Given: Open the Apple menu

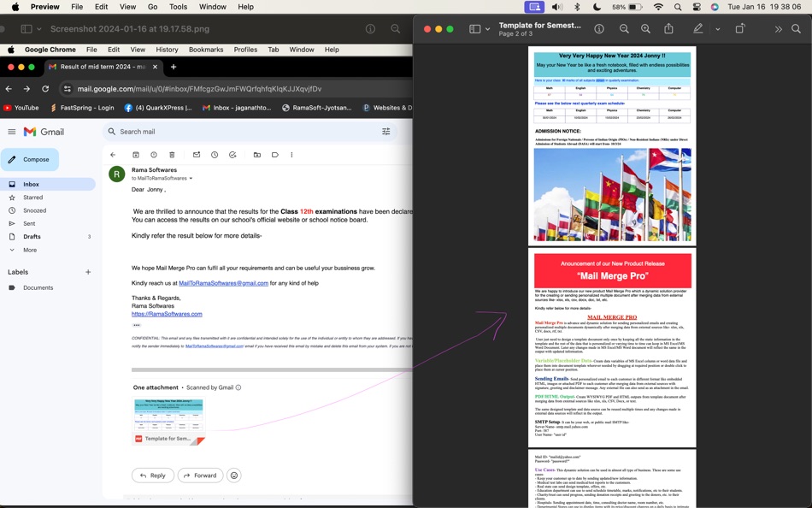Looking at the screenshot, I should 15,7.
